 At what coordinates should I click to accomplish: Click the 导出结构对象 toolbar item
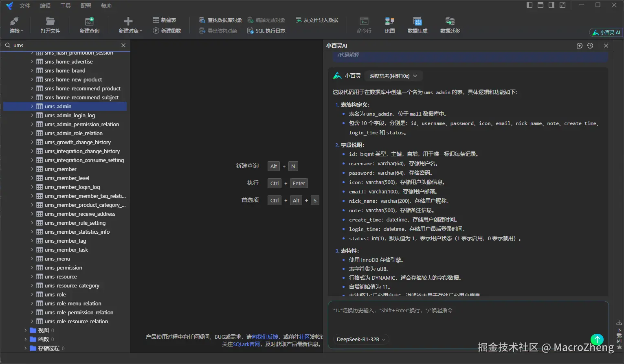pyautogui.click(x=218, y=31)
